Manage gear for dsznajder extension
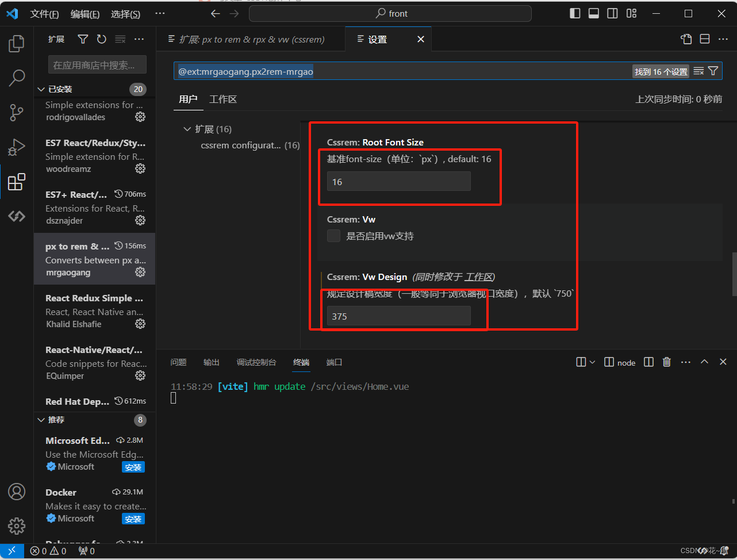The width and height of the screenshot is (737, 560). 140,220
